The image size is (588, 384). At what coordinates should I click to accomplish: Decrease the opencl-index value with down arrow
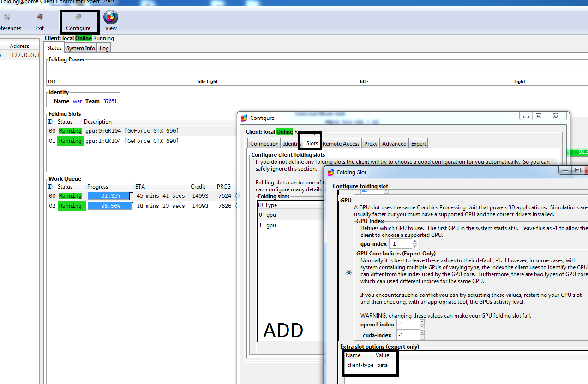pyautogui.click(x=422, y=327)
